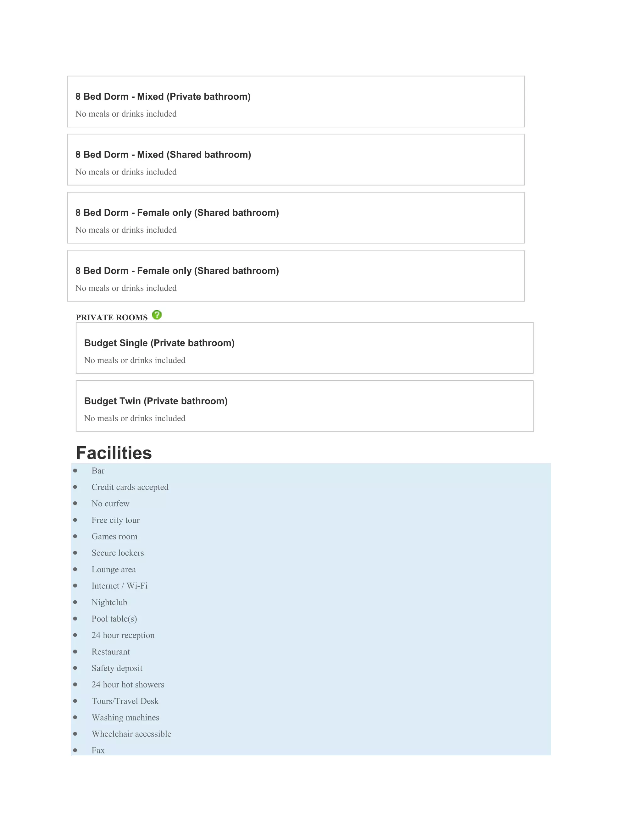Viewport: 644px width, 833px height.
Task: Pick the Budget Twin (Private bathroom) room
Action: pos(304,406)
